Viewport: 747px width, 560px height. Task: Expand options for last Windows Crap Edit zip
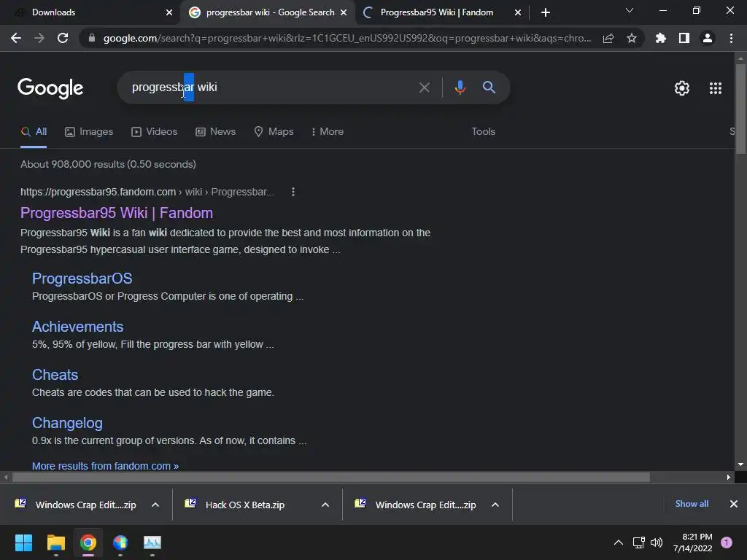(495, 505)
